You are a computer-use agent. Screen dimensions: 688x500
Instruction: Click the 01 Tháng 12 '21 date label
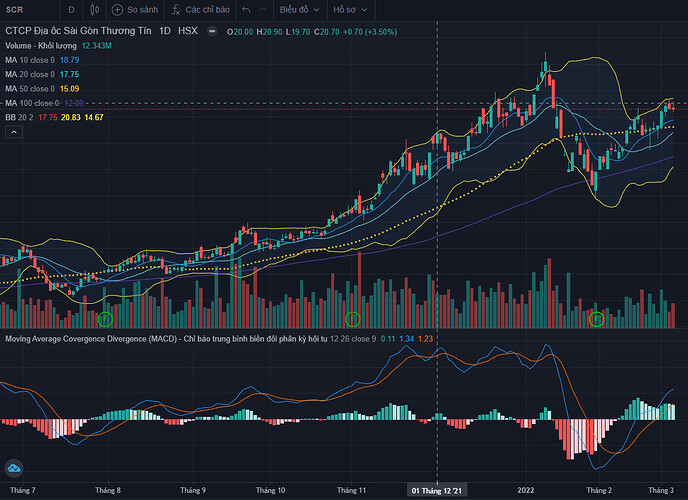coord(437,491)
